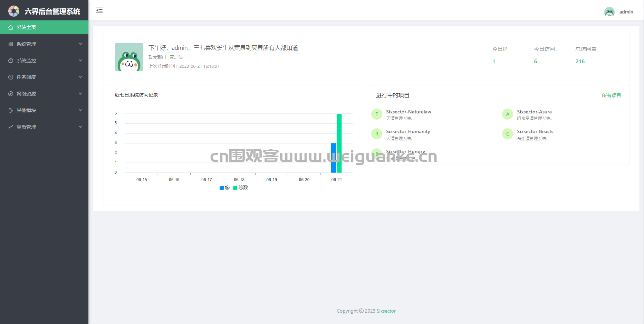Viewport: 644px width, 324px height.
Task: Expand the 其他模块 menu chevron
Action: [80, 110]
